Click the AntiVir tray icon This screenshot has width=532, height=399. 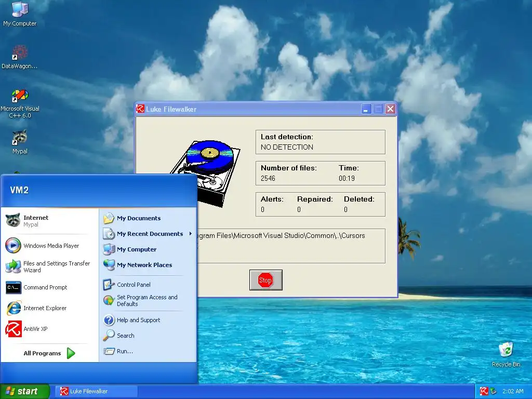click(x=484, y=391)
